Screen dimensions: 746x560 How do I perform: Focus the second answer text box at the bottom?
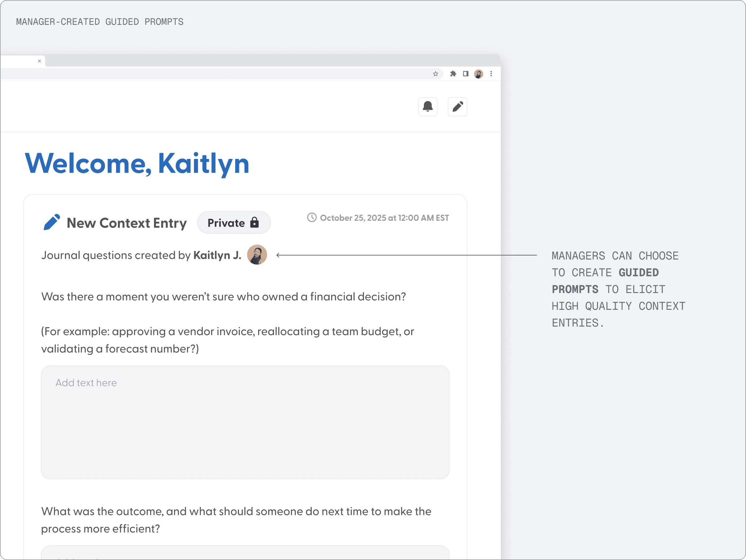(245, 553)
